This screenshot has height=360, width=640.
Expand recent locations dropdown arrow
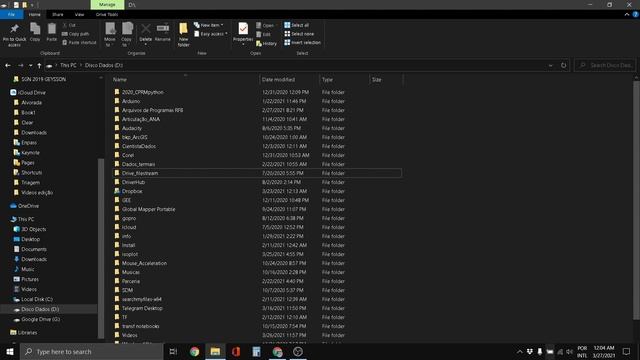pos(30,65)
